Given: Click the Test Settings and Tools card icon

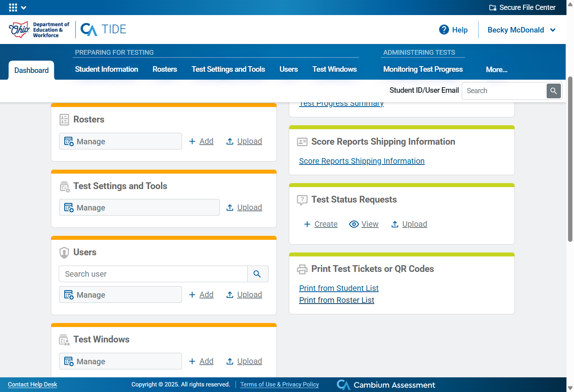Looking at the screenshot, I should (x=65, y=186).
